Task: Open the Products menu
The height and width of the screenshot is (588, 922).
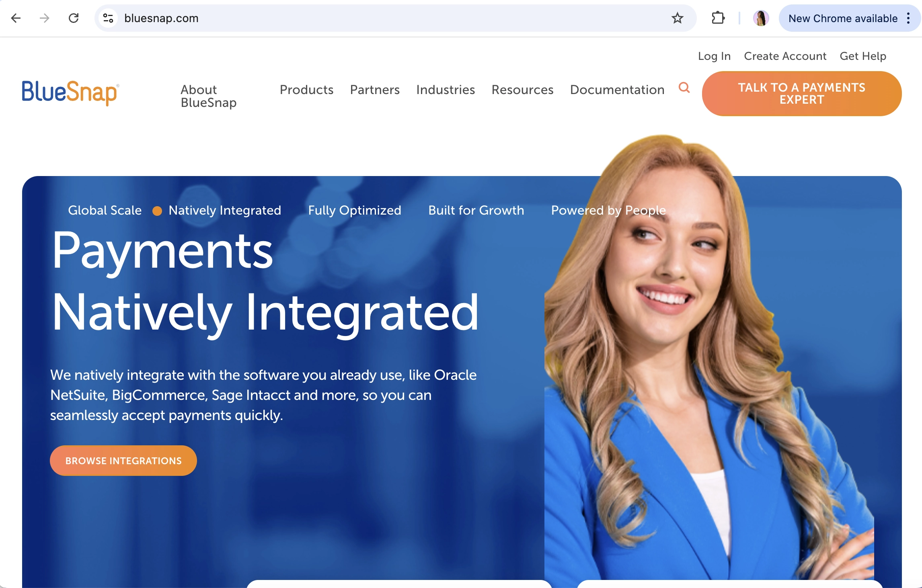Action: point(306,90)
